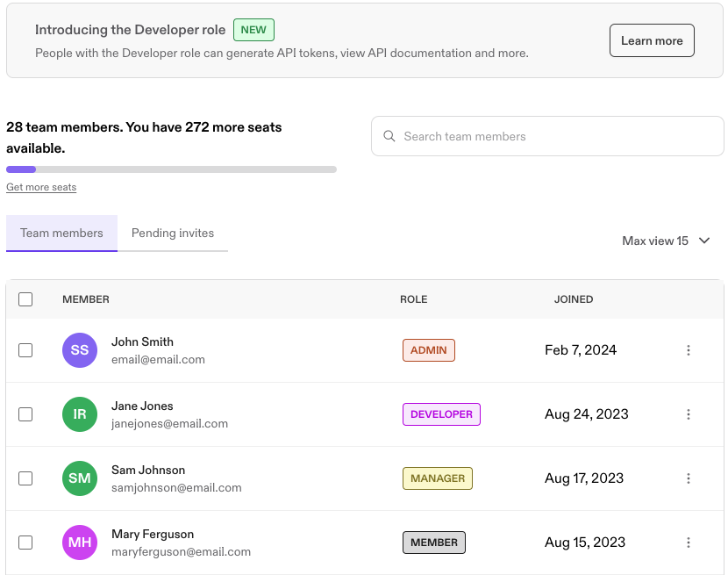The width and height of the screenshot is (728, 575).
Task: Click Mary Ferguson's magenta MH avatar
Action: (80, 543)
